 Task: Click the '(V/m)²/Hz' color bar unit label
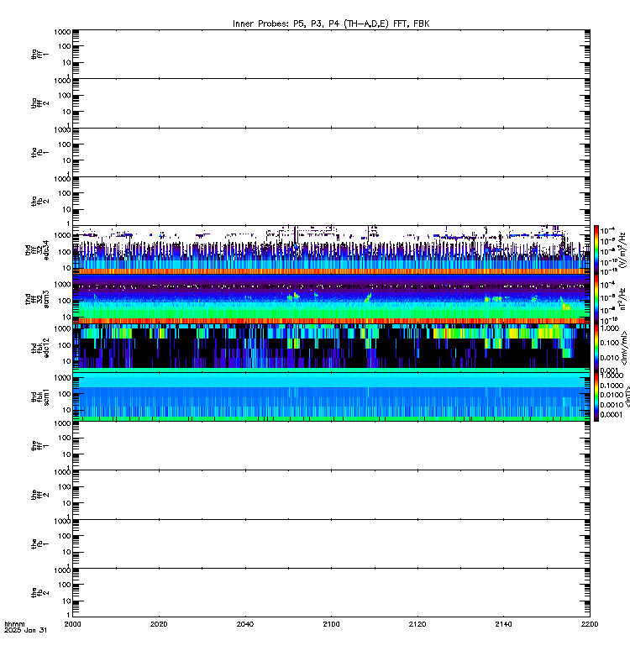pyautogui.click(x=622, y=249)
